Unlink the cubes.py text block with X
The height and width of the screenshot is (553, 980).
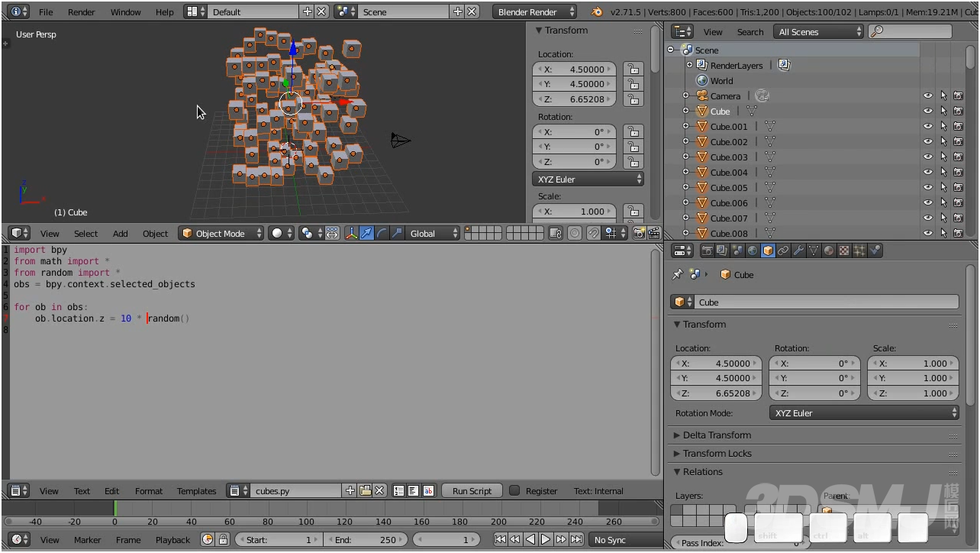pyautogui.click(x=379, y=491)
